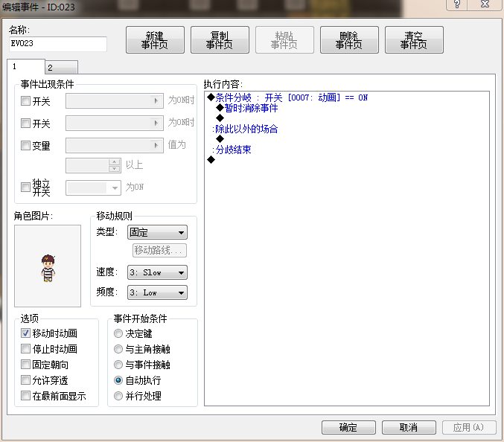Enable the second 开关 condition checkbox

[25, 123]
